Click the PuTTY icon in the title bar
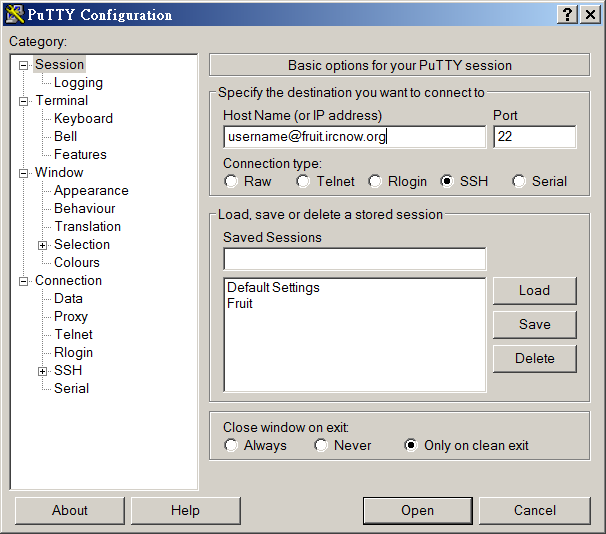This screenshot has height=534, width=606. [15, 15]
